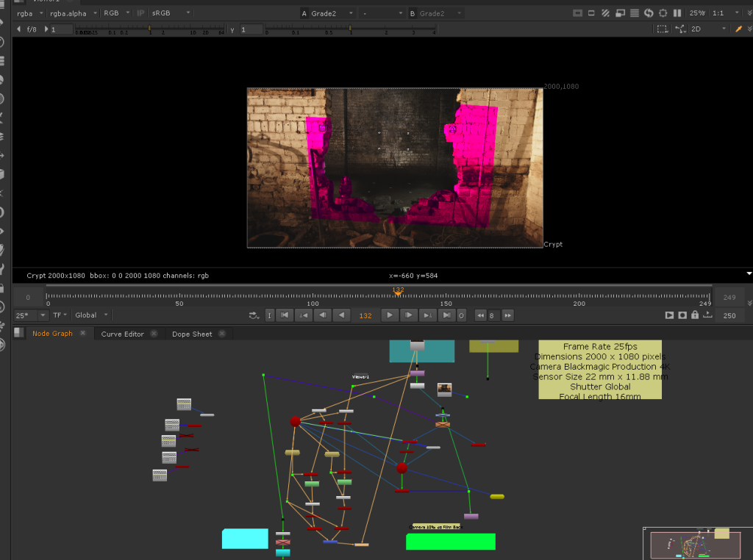Click the skip frames backward icon
Viewport: 753px width, 560px height.
[x=481, y=315]
